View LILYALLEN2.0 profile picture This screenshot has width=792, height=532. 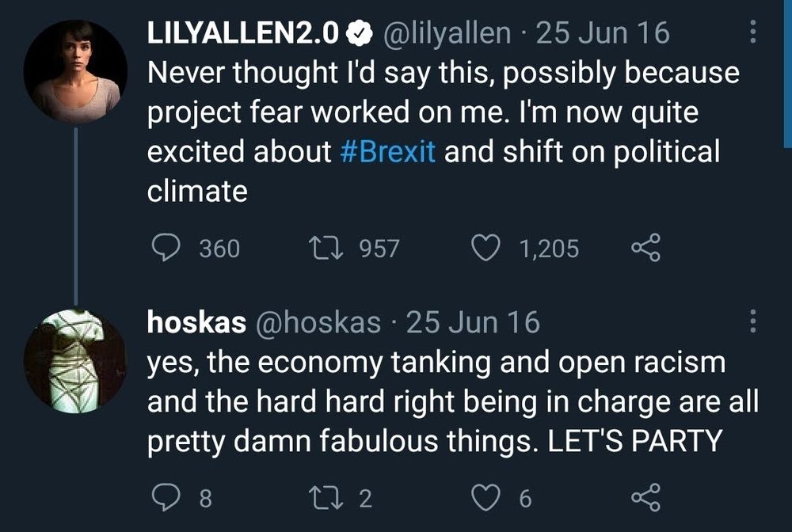[75, 72]
